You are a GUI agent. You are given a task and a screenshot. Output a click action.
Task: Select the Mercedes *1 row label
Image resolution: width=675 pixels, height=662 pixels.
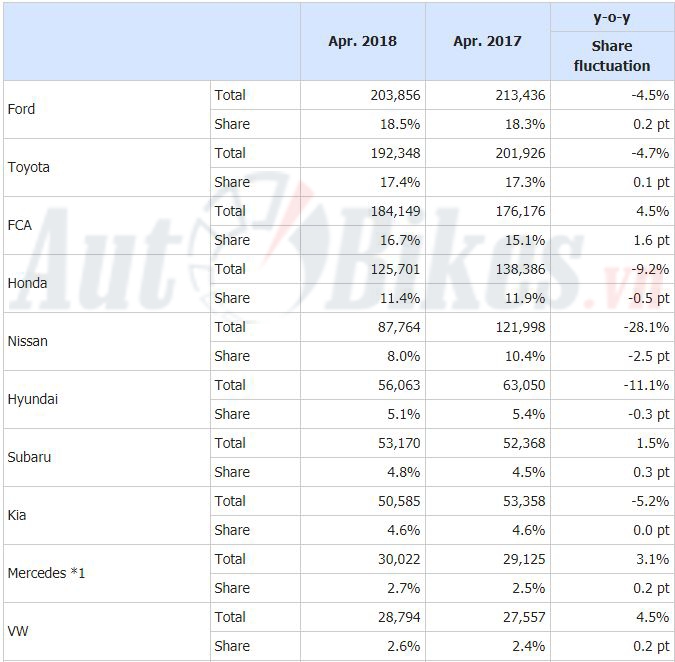[46, 573]
